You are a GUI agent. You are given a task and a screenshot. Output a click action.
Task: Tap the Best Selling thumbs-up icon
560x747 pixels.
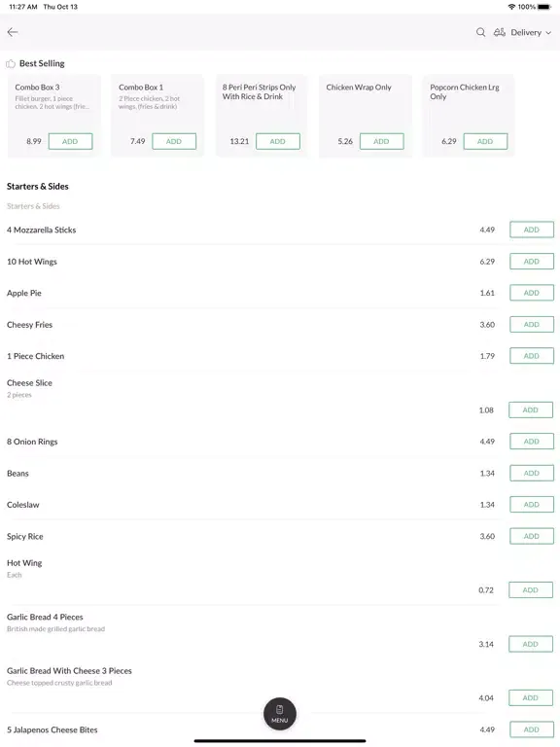coord(11,64)
